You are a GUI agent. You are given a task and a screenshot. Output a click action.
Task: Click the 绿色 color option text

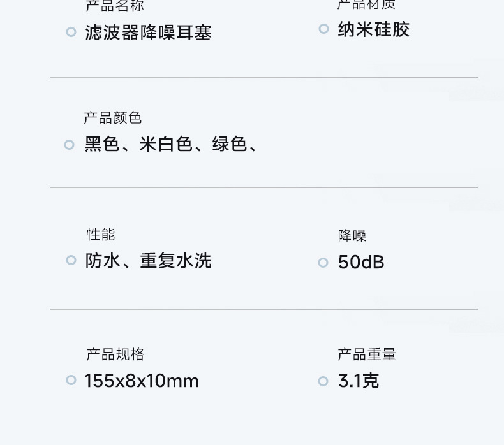coord(230,145)
